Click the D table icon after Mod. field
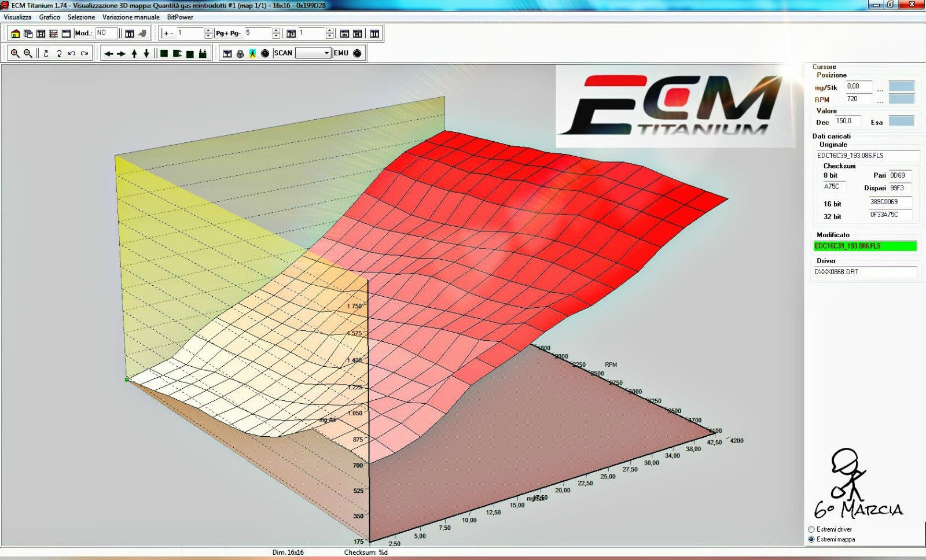 coord(130,34)
